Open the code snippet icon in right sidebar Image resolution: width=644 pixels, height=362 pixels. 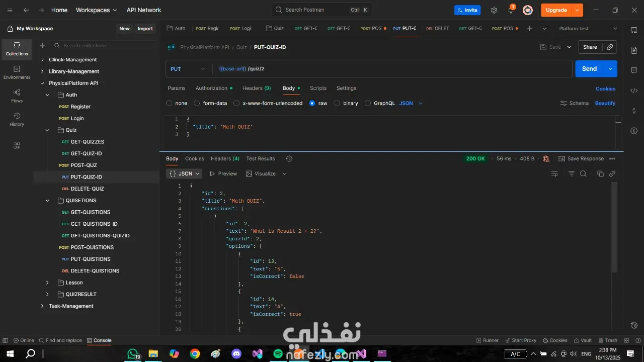click(x=634, y=90)
